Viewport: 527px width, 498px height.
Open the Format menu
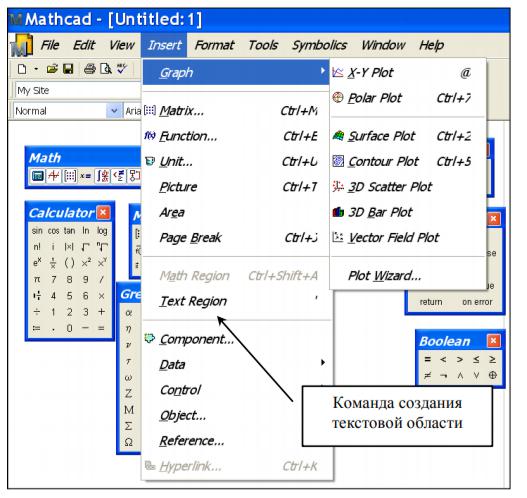click(x=214, y=45)
